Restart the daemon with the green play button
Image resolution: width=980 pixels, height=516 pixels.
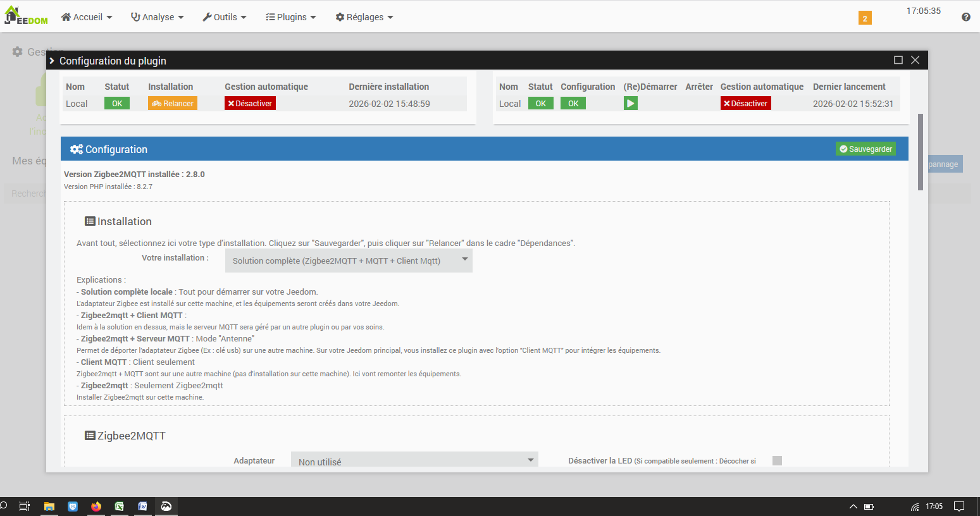pyautogui.click(x=631, y=104)
